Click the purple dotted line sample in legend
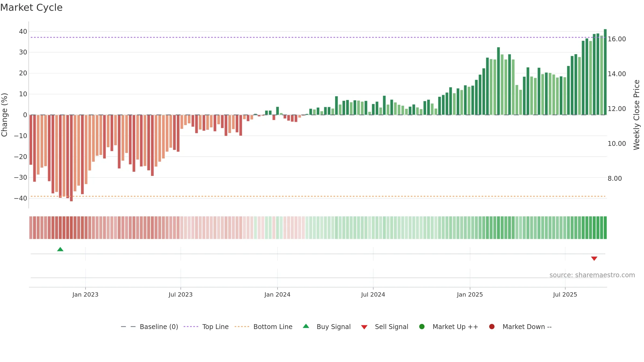The height and width of the screenshot is (362, 644). click(191, 327)
